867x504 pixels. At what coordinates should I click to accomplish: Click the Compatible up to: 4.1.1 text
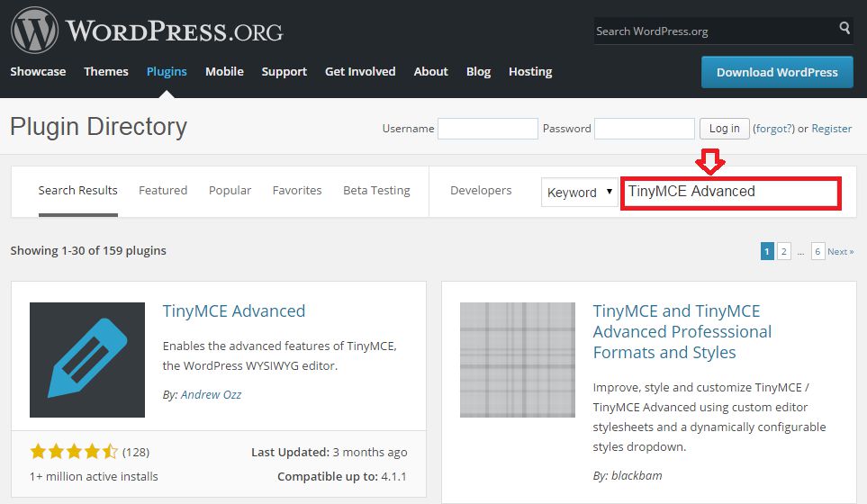[x=342, y=476]
